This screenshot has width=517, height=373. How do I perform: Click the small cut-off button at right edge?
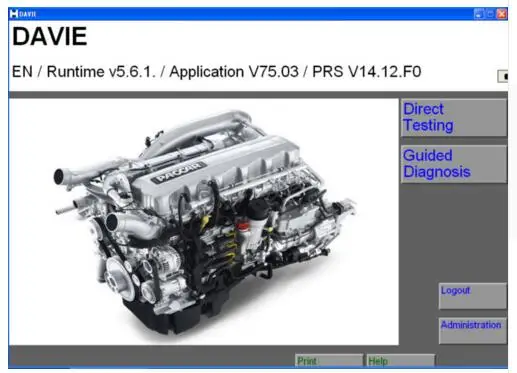pyautogui.click(x=503, y=76)
